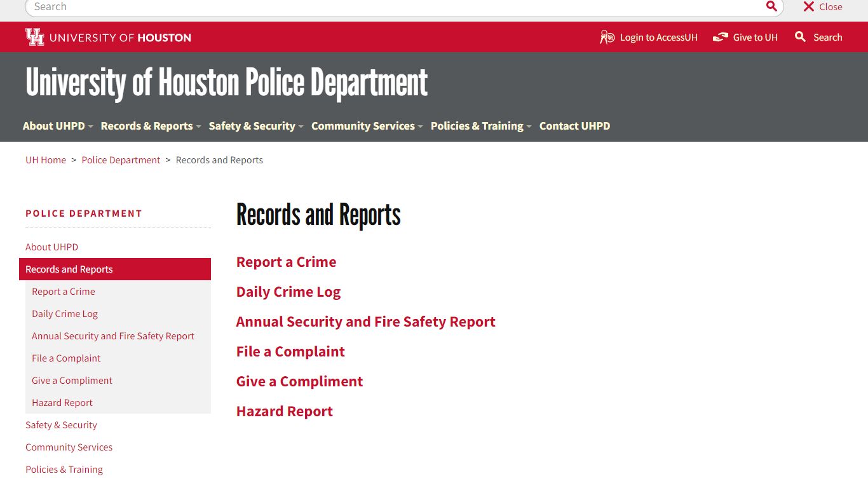Select highlighted Records and Reports sidebar item
Screen dimensions: 868x488
click(x=115, y=269)
